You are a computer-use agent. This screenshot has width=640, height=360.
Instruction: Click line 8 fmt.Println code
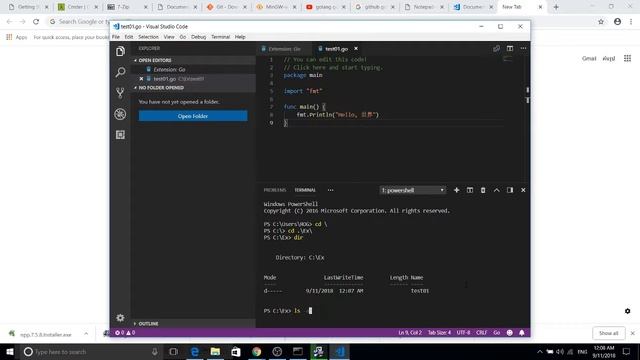click(x=338, y=115)
